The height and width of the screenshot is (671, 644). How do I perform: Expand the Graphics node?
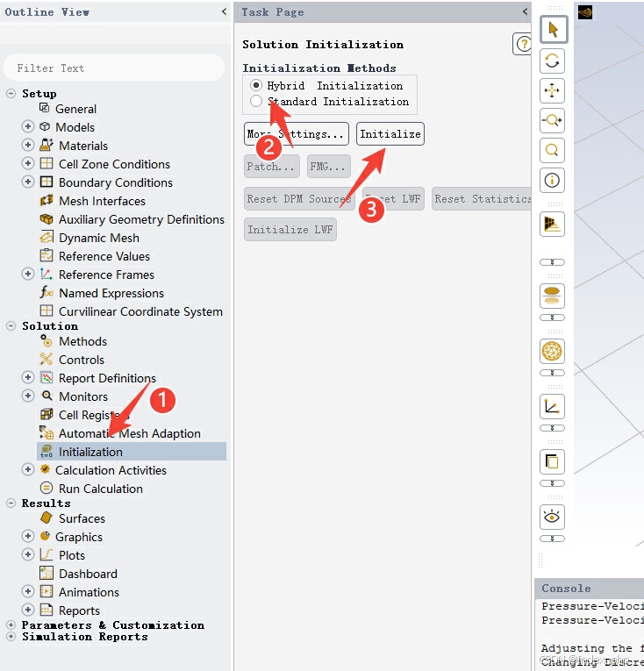click(28, 536)
